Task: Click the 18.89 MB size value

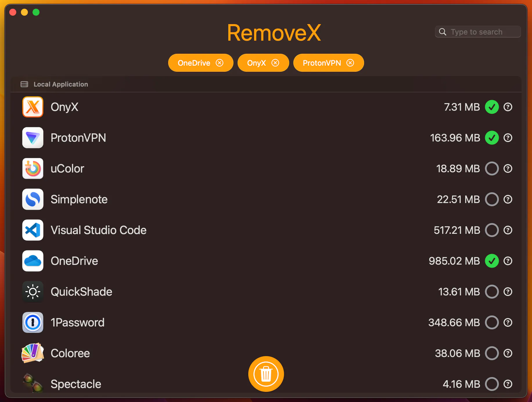Action: [x=458, y=168]
